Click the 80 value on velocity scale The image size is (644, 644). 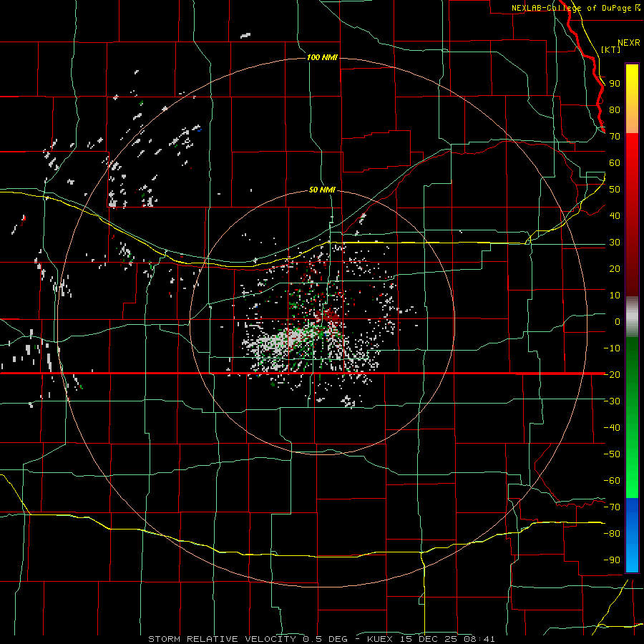point(615,110)
